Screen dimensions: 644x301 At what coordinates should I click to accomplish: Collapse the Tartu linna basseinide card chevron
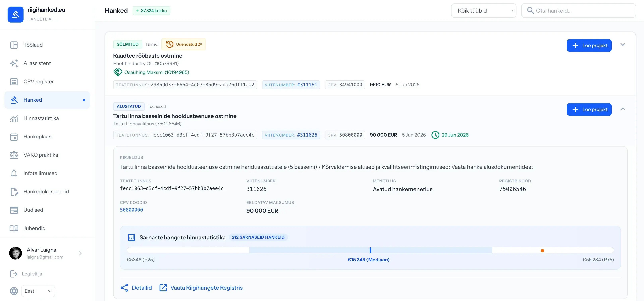(x=623, y=109)
